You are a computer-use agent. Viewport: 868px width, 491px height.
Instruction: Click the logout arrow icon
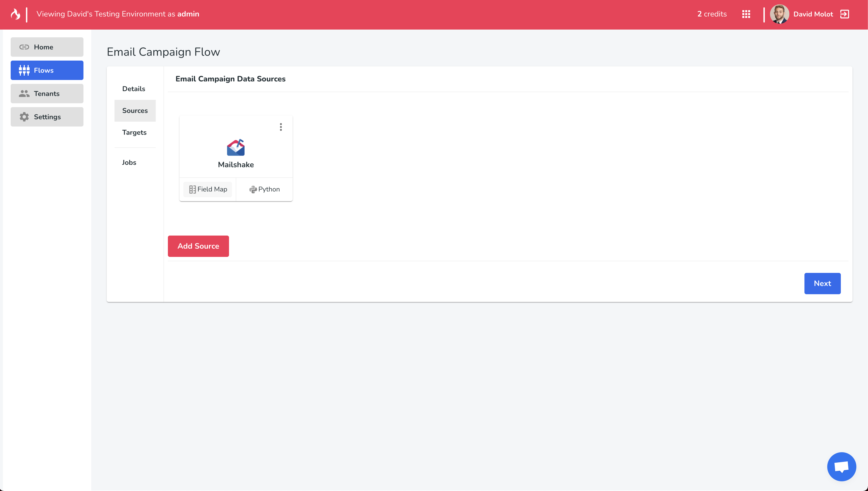point(844,14)
